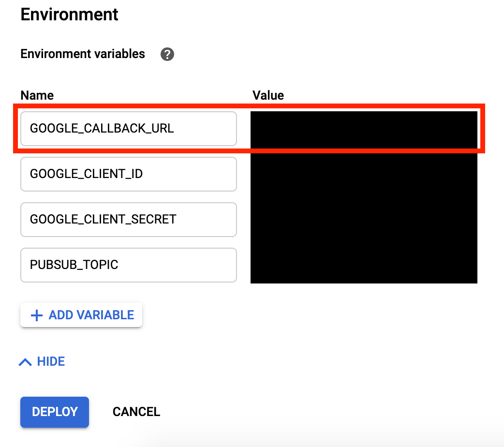Image resolution: width=504 pixels, height=447 pixels.
Task: Click the Environment section heading
Action: pos(70,15)
